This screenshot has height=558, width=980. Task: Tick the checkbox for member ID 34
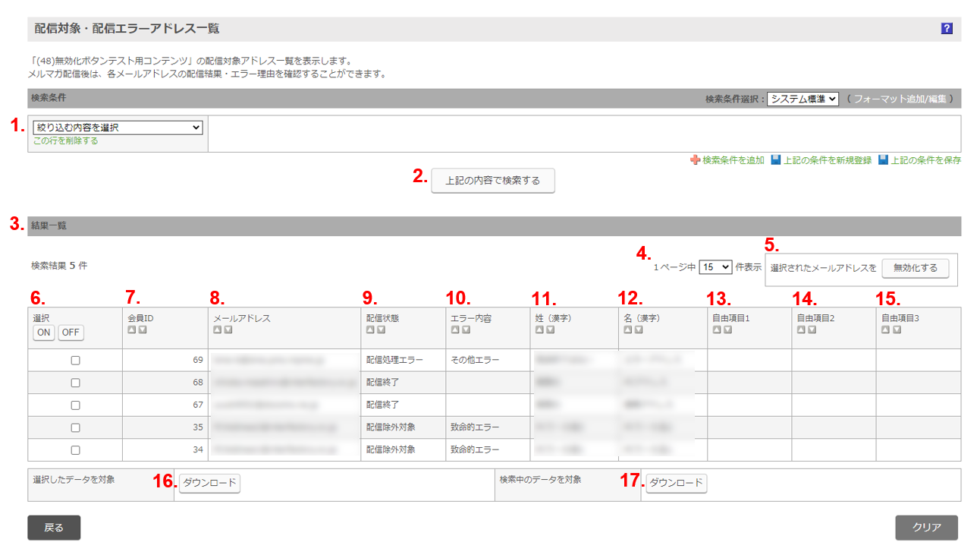75,449
